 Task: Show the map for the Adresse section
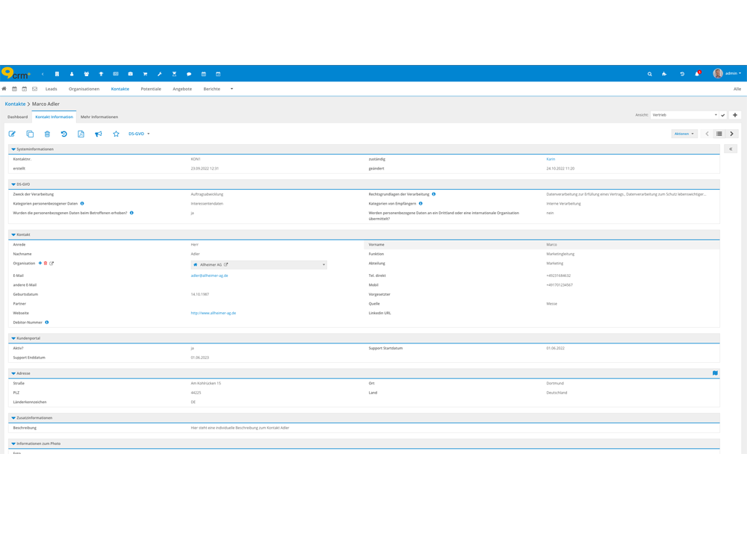[x=715, y=373]
